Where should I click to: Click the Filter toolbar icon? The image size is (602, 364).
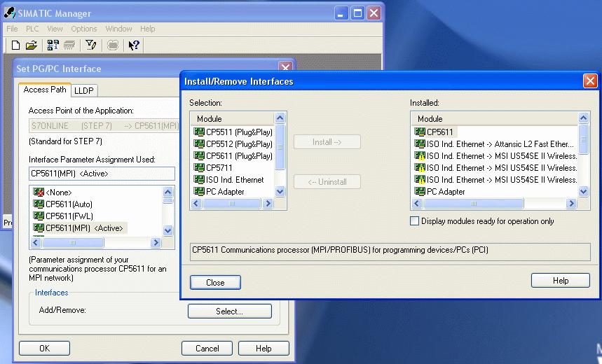pyautogui.click(x=91, y=45)
